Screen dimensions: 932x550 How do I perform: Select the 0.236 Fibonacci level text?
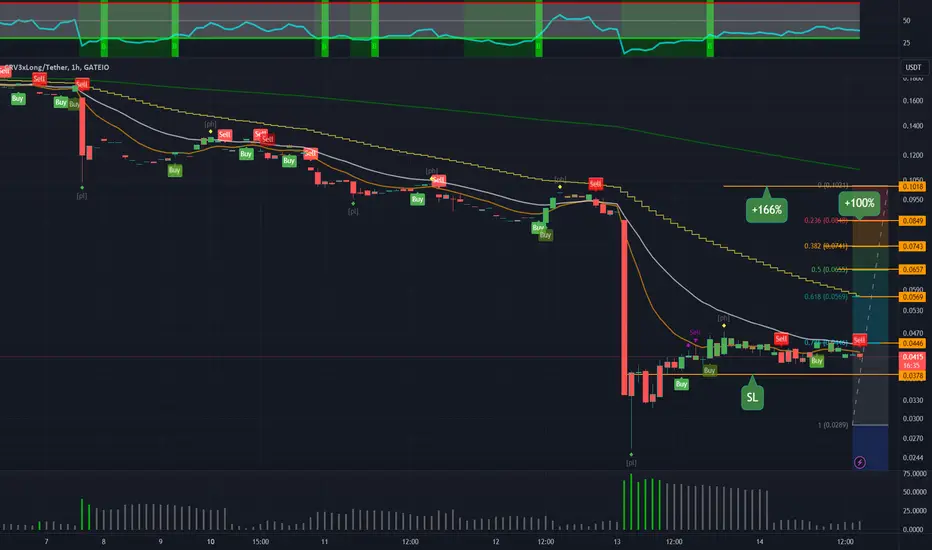pyautogui.click(x=826, y=221)
